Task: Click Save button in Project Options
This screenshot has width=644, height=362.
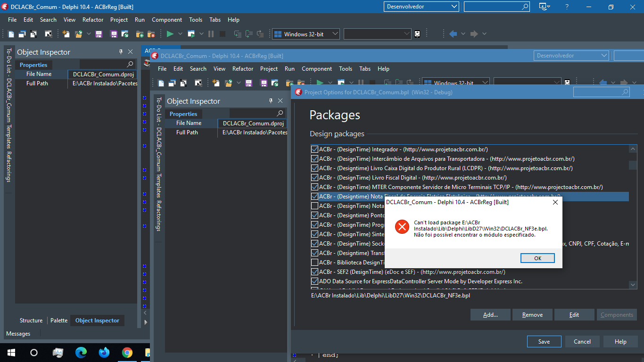Action: (544, 342)
